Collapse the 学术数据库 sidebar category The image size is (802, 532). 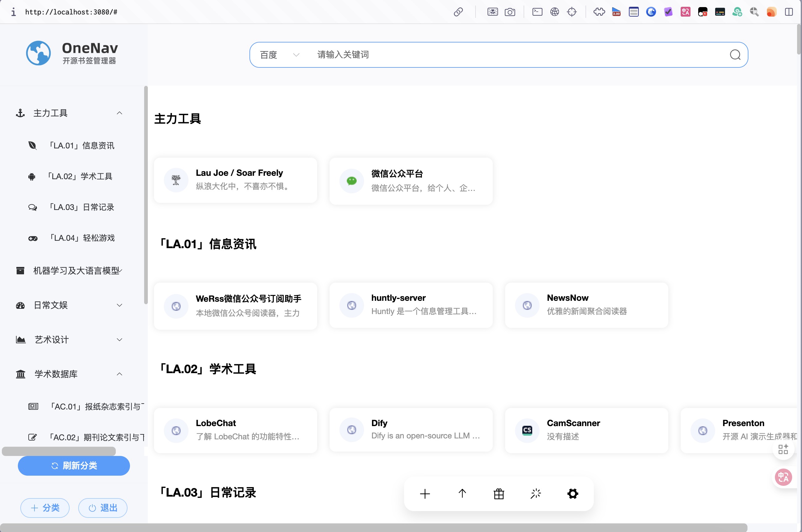(x=119, y=374)
